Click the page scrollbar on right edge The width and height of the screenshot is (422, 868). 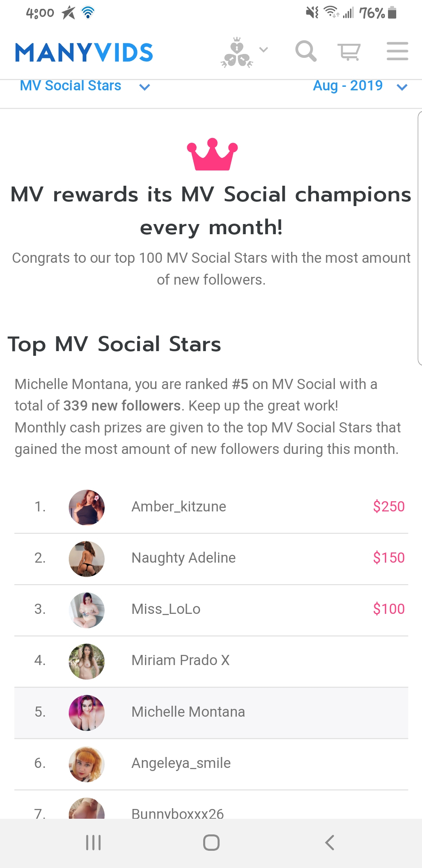coord(420,238)
